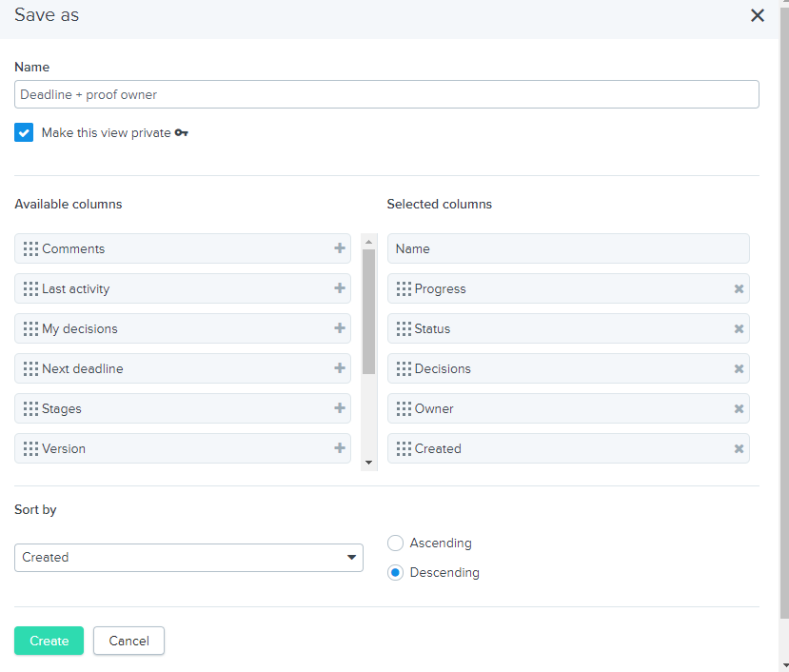Grab the drag handle of My decisions

(30, 328)
